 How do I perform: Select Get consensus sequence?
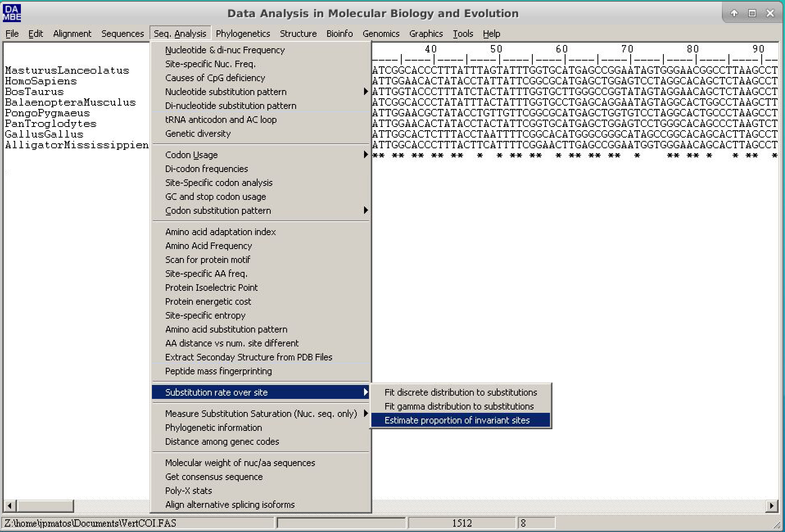tap(261, 477)
